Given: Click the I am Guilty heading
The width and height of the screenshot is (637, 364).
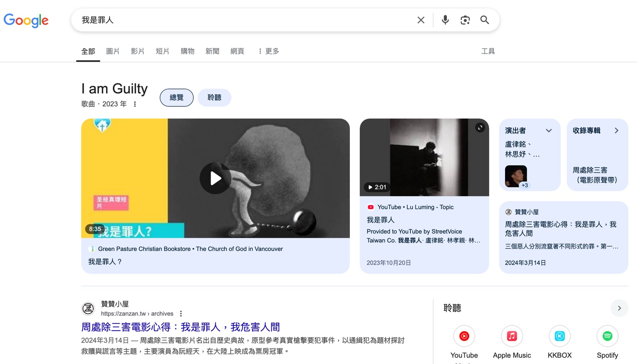Looking at the screenshot, I should pos(115,88).
